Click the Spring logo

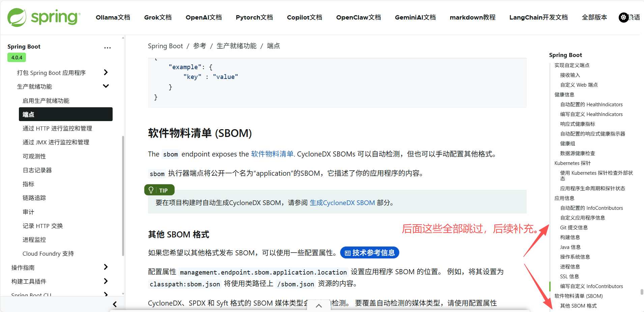coord(44,18)
